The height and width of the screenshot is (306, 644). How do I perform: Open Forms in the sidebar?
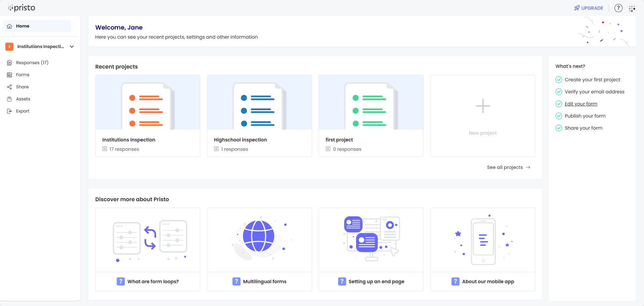click(22, 75)
